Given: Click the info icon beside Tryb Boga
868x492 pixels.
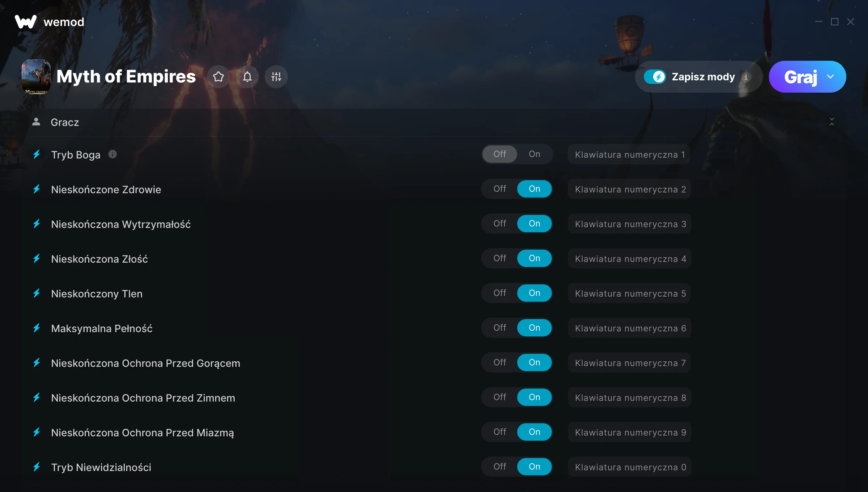Looking at the screenshot, I should click(113, 154).
